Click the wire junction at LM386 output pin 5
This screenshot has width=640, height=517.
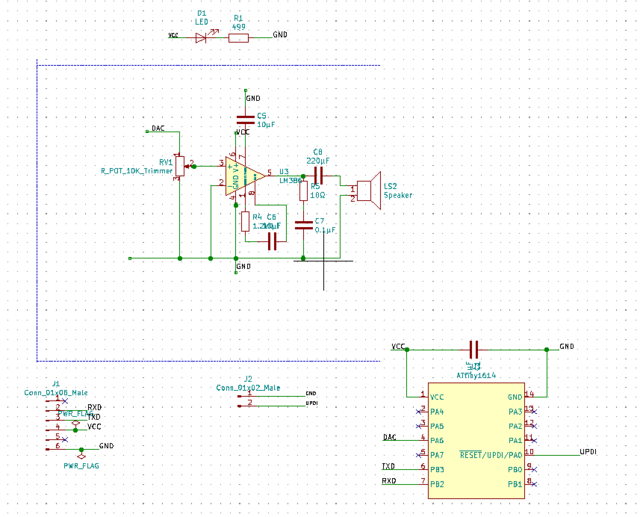(x=303, y=176)
